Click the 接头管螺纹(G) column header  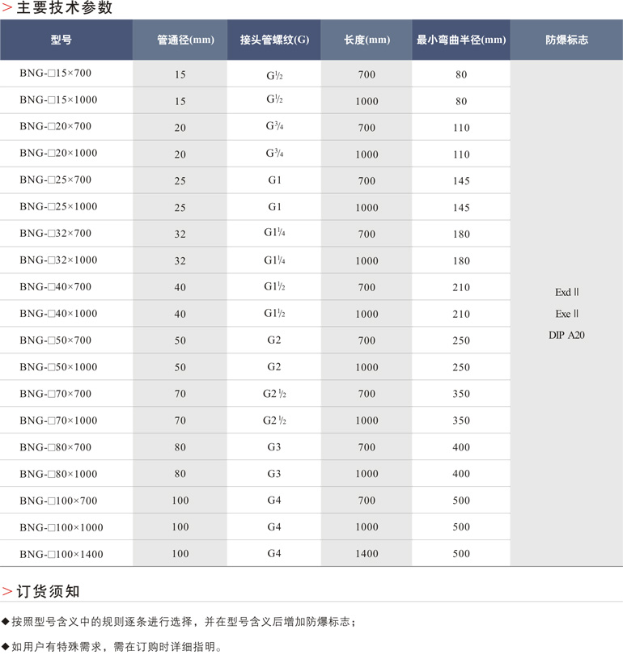tap(274, 40)
